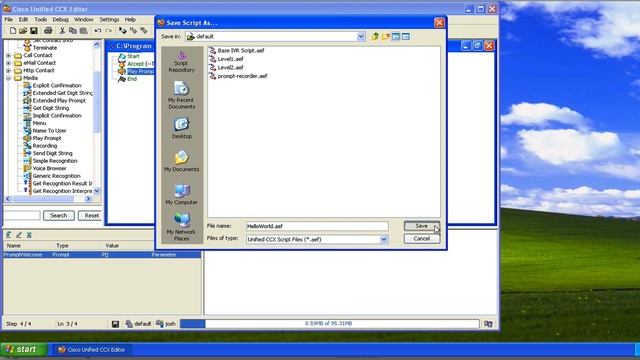
Task: Click the last debug tool icon in toolbar
Action: tap(144, 31)
